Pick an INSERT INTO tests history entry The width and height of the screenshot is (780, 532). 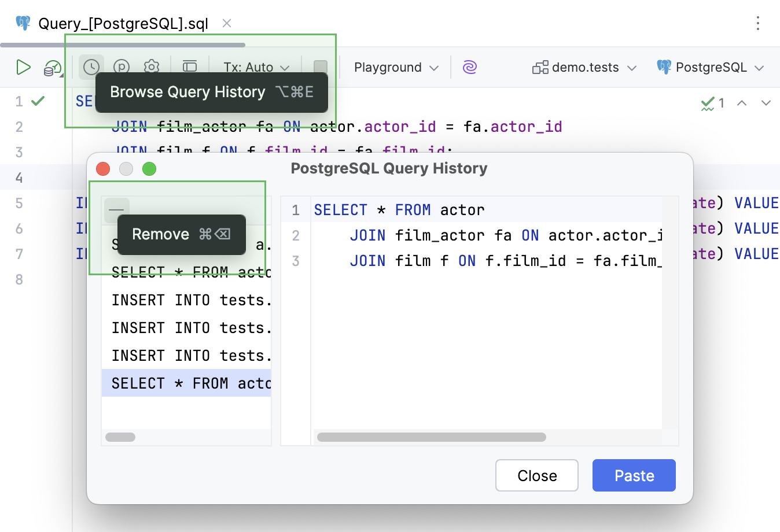pos(186,327)
